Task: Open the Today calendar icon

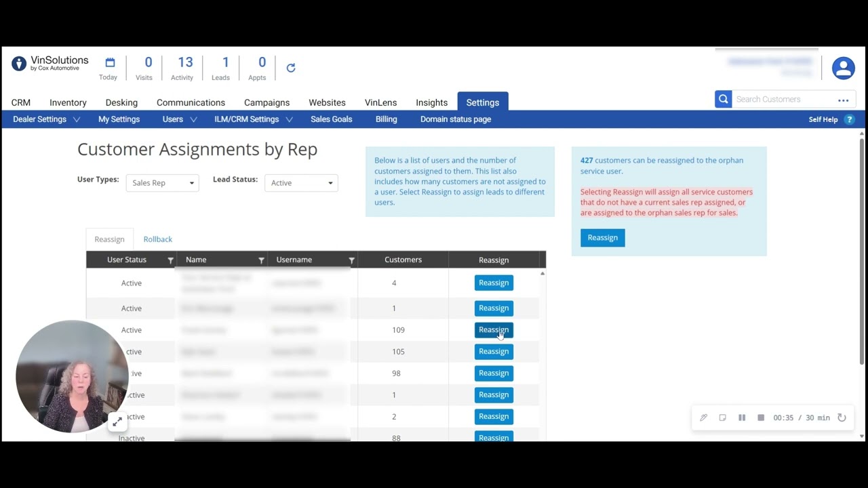Action: pos(110,62)
